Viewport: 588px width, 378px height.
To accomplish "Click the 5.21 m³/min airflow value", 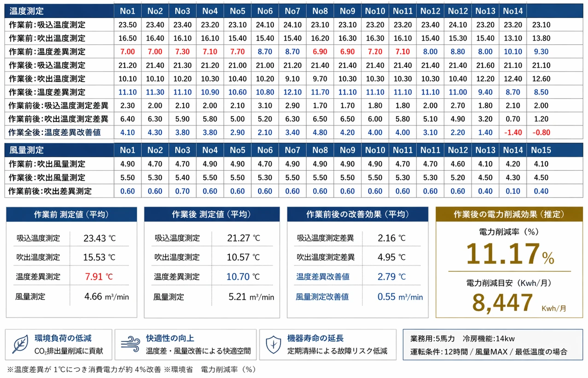I will click(x=251, y=296).
